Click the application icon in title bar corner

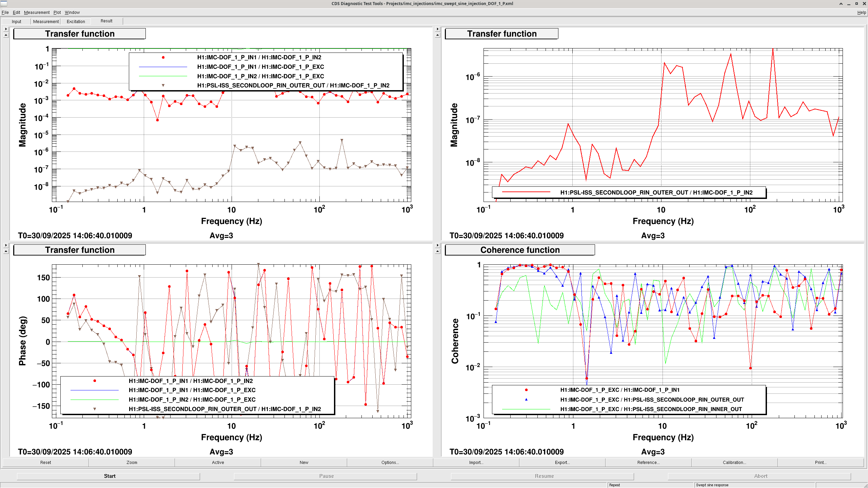[x=3, y=4]
